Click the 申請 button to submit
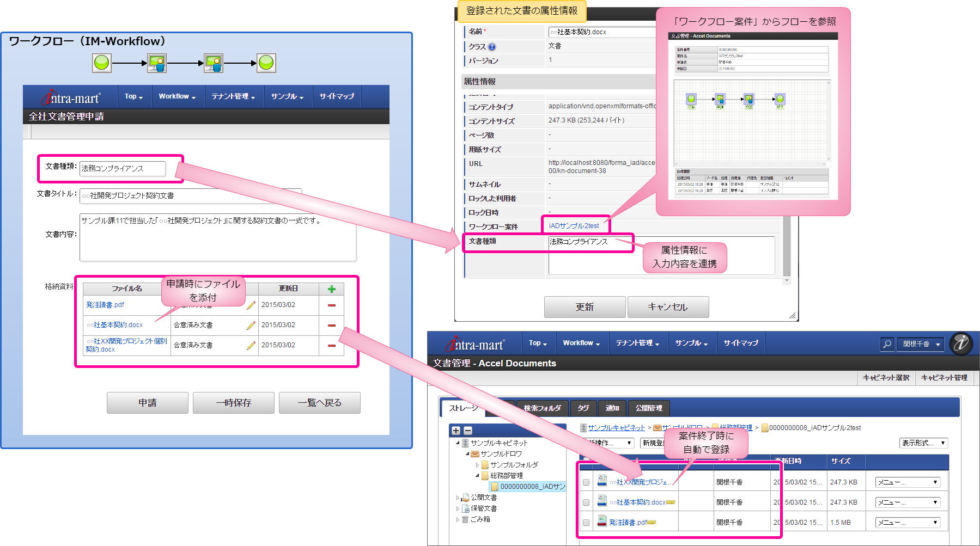The height and width of the screenshot is (546, 980). click(147, 403)
